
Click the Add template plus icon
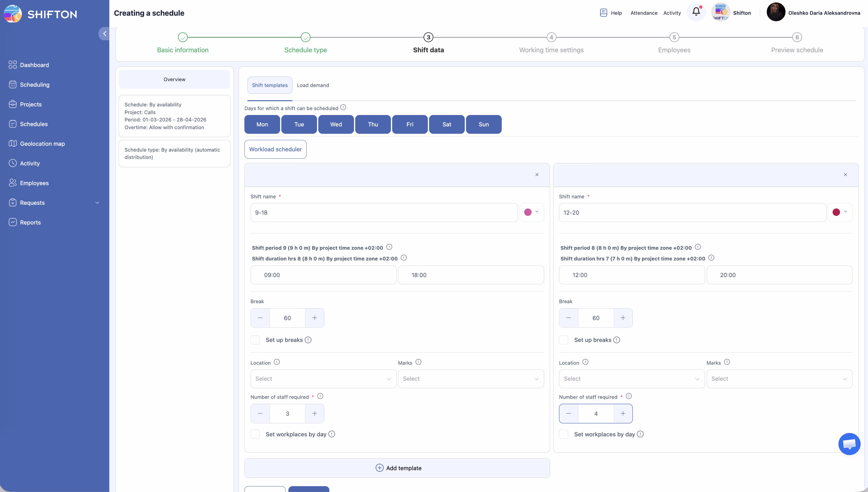point(380,468)
